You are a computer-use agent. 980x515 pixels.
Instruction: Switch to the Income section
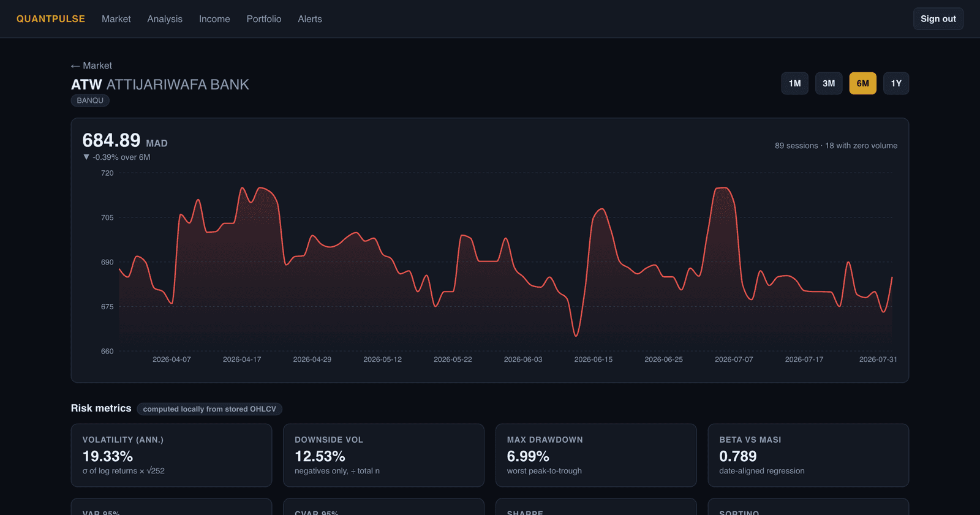coord(214,19)
